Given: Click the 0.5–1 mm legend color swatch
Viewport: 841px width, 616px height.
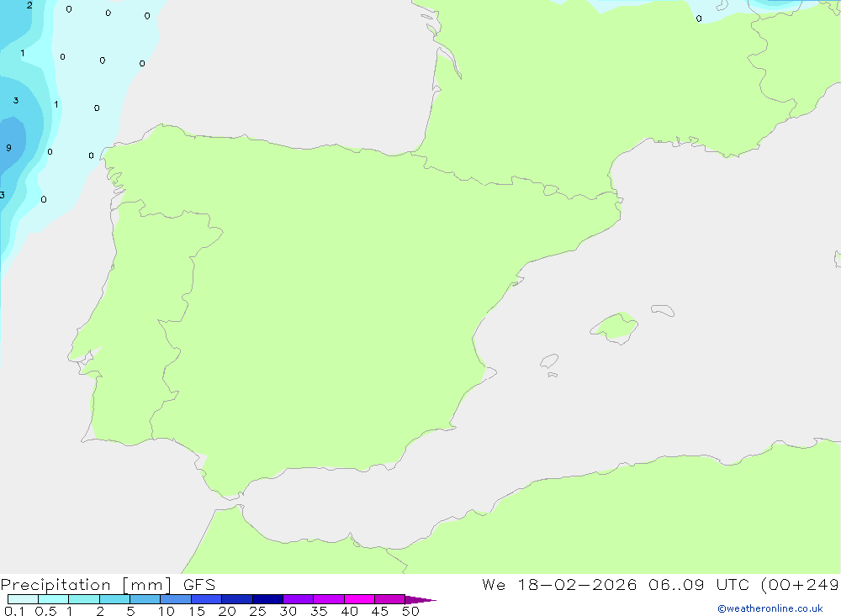Looking at the screenshot, I should pos(54,599).
